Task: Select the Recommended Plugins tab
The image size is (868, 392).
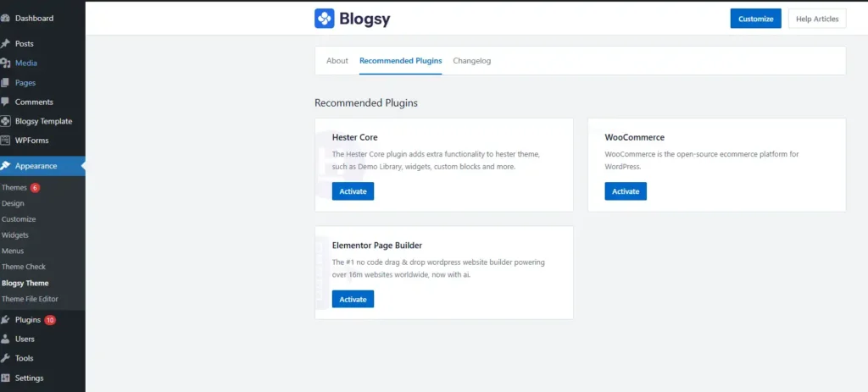Action: coord(400,61)
